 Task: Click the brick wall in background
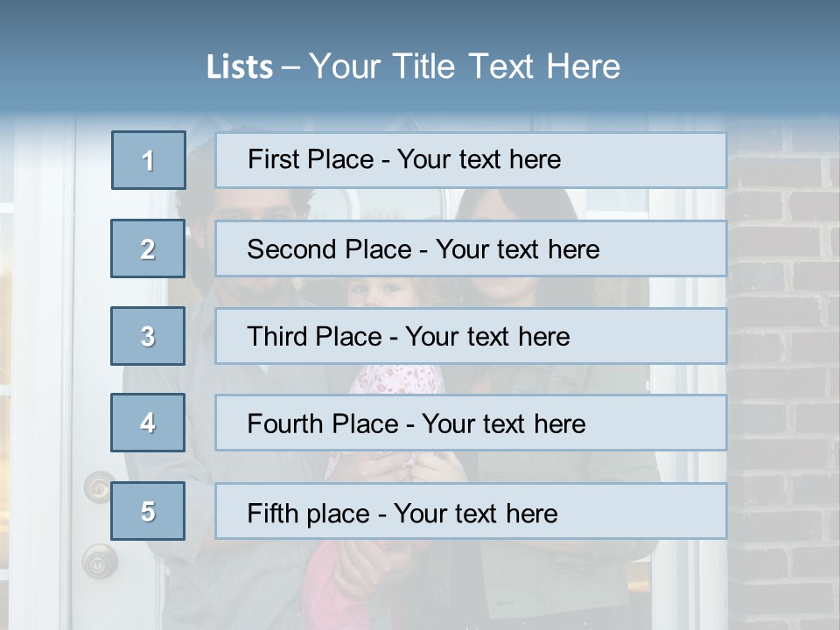[782, 375]
